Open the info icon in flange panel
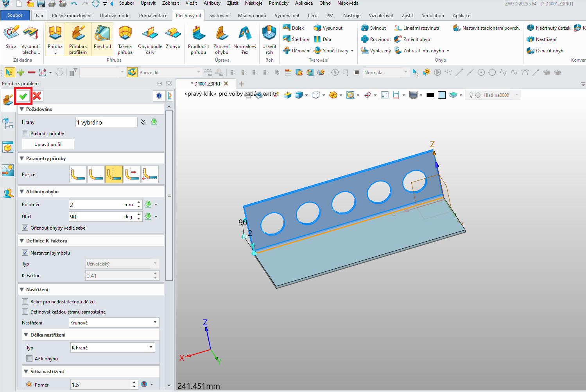This screenshot has height=392, width=586. point(159,96)
